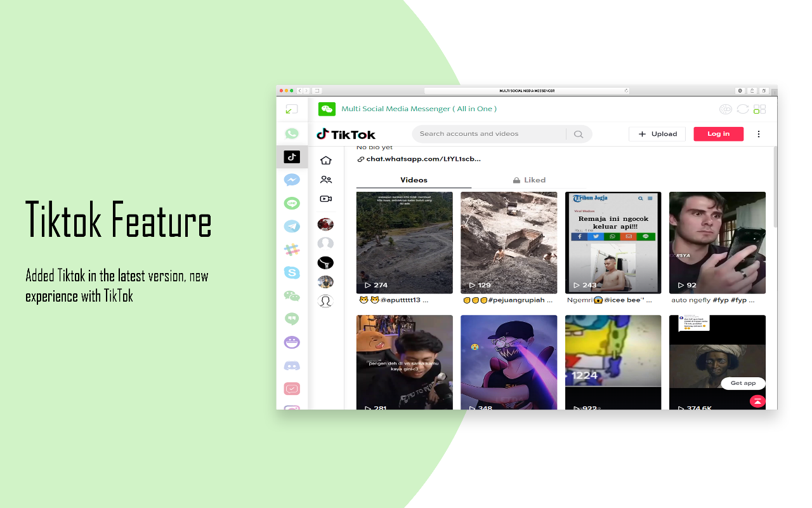Toggle the circular switch icon in header

[726, 109]
